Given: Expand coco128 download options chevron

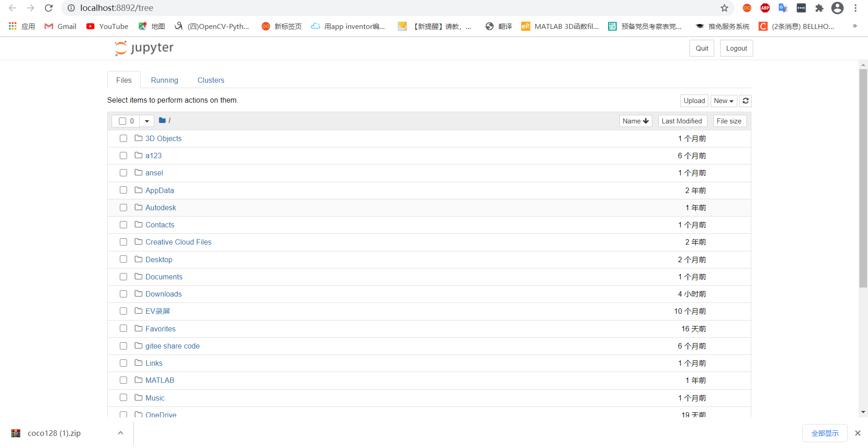Looking at the screenshot, I should point(120,433).
